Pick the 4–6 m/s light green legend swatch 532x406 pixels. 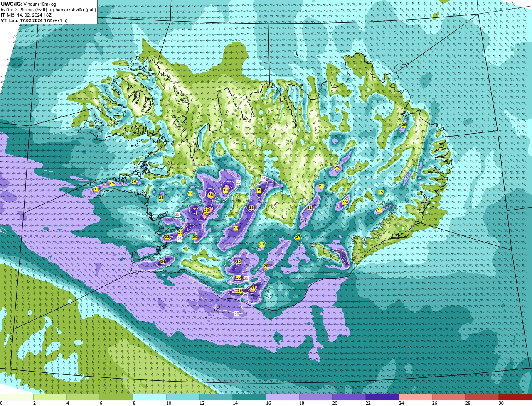(x=83, y=397)
